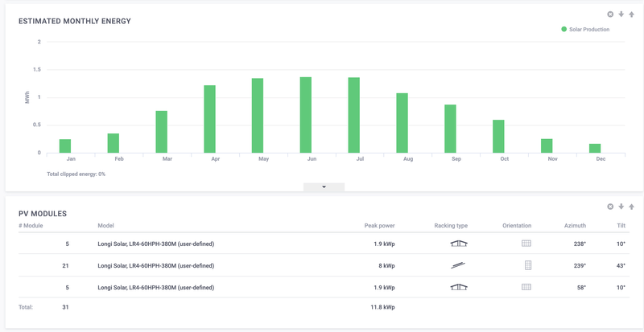Screen dimensions: 644x332
Task: Toggle the Solar Production legend series
Action: (585, 30)
